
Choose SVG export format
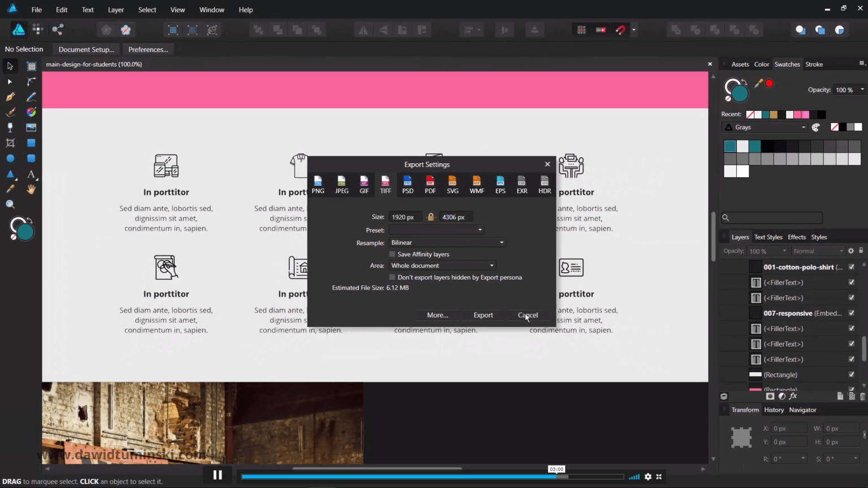click(x=453, y=185)
